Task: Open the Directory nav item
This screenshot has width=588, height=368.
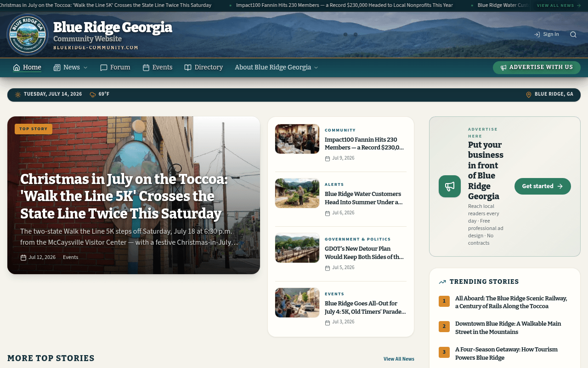Action: [x=204, y=67]
